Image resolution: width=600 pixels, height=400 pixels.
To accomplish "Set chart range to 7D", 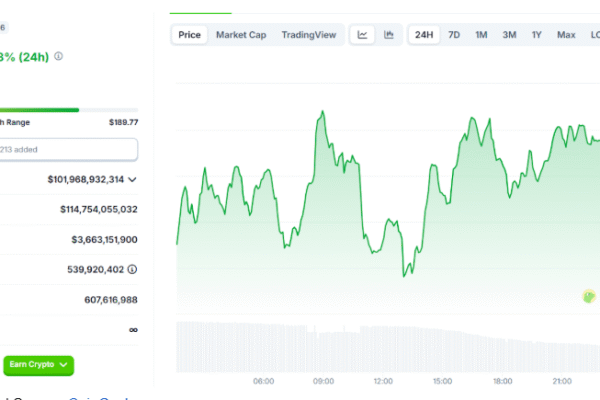I will 454,35.
